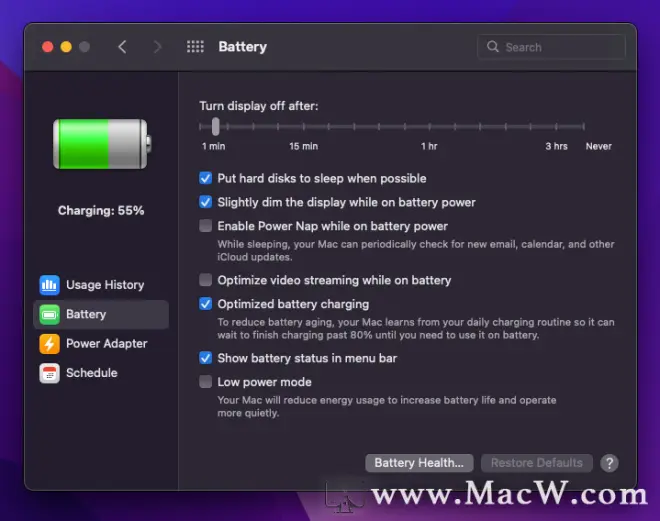
Task: Set display off slider to 3 hrs
Action: (556, 126)
